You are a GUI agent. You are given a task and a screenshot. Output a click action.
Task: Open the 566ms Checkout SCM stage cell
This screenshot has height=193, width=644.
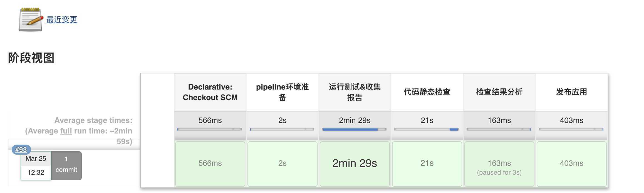(x=210, y=164)
